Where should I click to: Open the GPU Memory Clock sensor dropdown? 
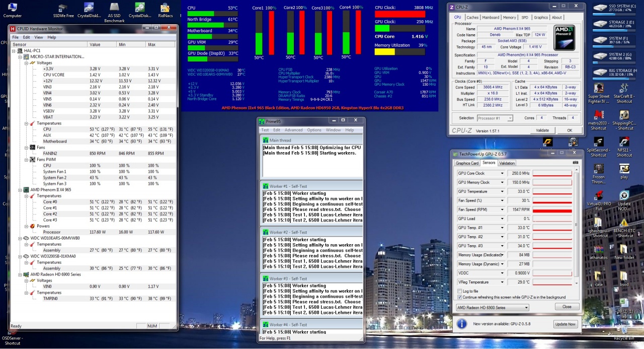502,182
